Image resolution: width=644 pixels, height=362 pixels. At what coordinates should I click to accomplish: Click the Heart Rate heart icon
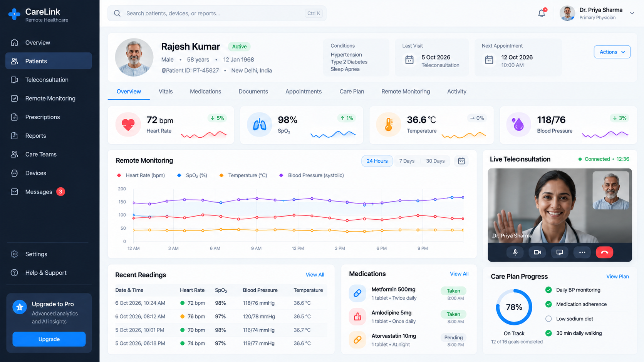pyautogui.click(x=128, y=125)
